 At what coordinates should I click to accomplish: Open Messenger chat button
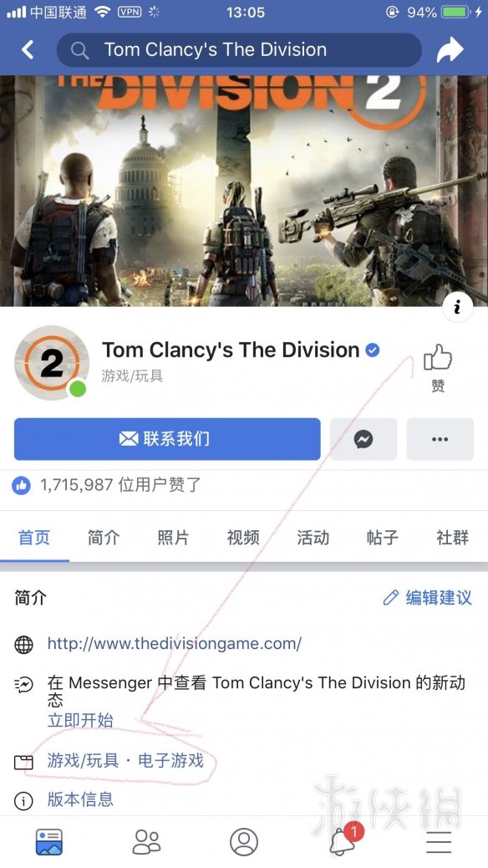click(363, 439)
